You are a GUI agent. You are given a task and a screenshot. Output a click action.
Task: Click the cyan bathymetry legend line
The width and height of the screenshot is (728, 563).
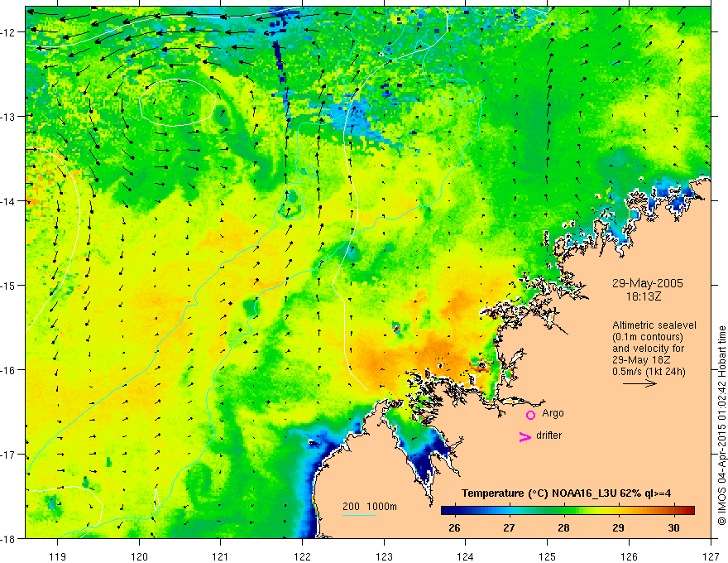coord(359,515)
